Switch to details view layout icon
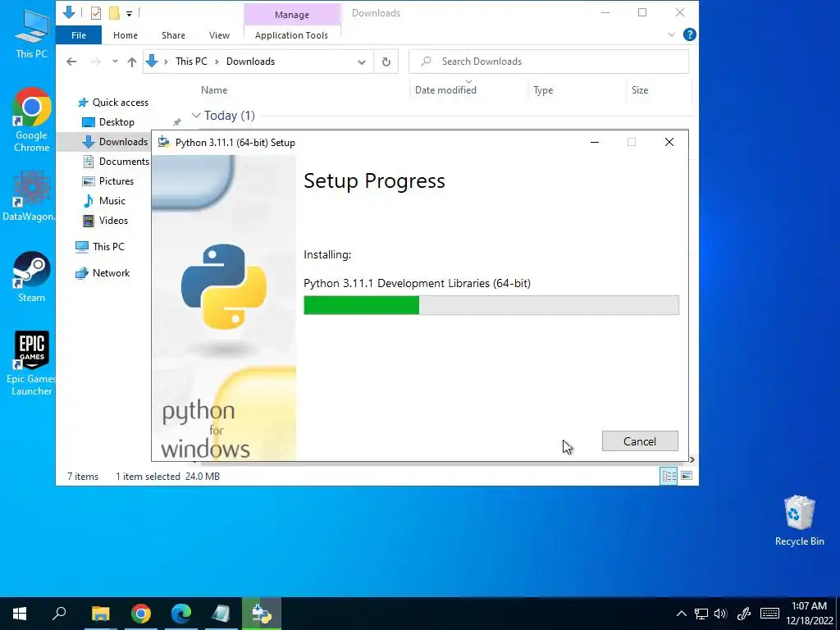This screenshot has width=840, height=630. (669, 476)
